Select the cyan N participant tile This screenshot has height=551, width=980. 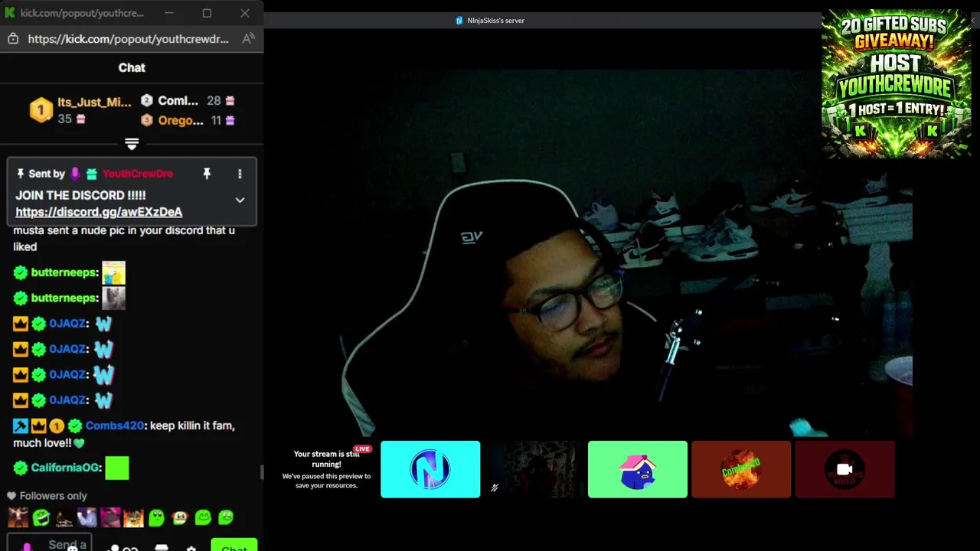[430, 469]
